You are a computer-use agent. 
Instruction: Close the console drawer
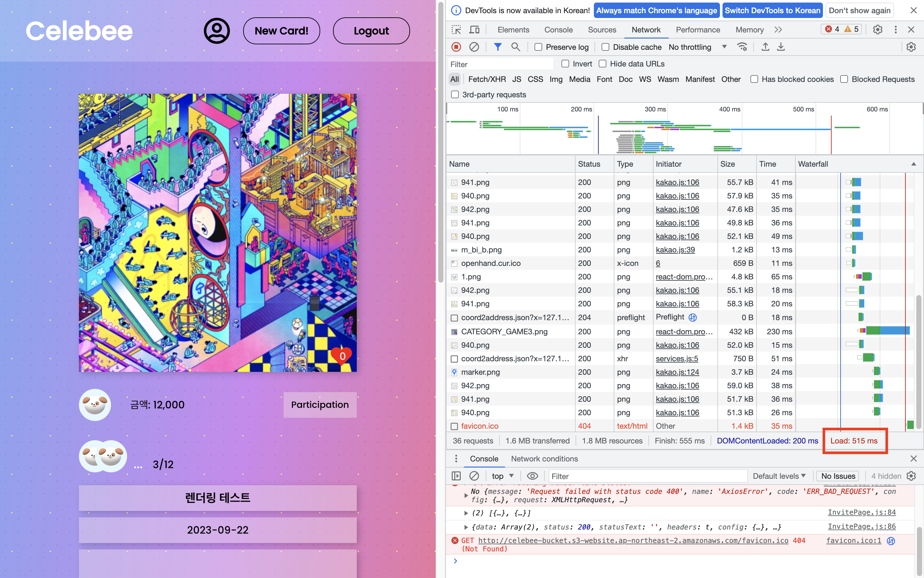pyautogui.click(x=913, y=459)
